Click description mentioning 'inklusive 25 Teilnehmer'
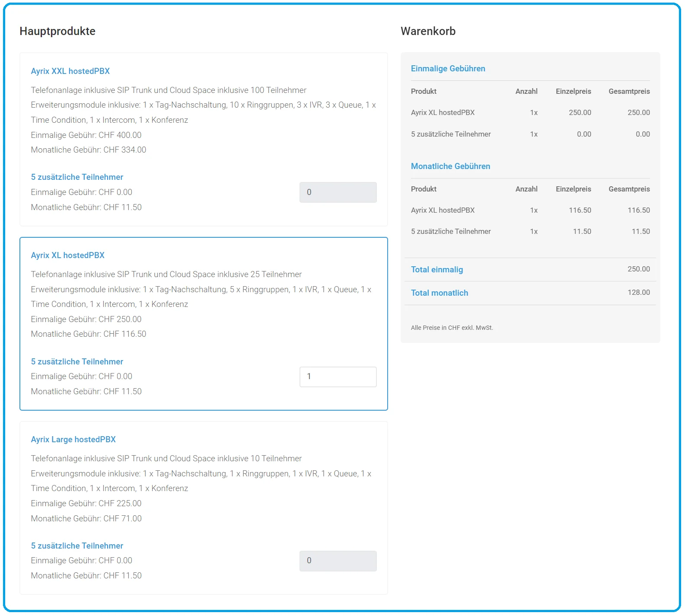Screen dimensions: 685x616 click(x=166, y=274)
